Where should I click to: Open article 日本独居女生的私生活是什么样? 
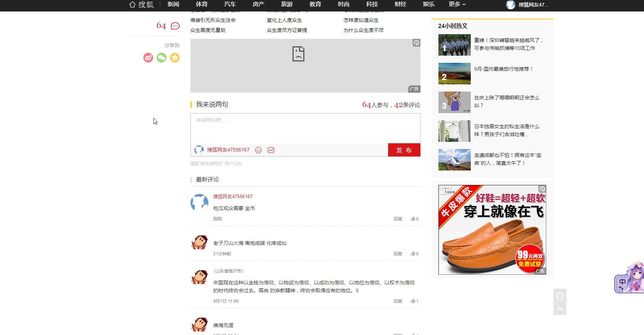pos(507,130)
